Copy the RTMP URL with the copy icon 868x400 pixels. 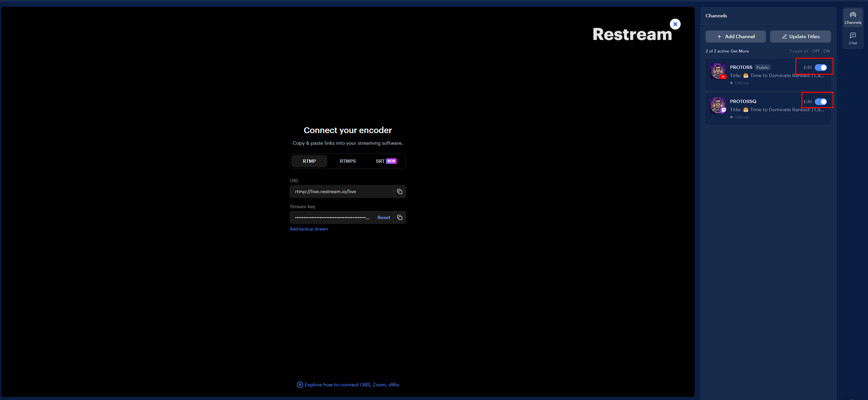pos(400,191)
